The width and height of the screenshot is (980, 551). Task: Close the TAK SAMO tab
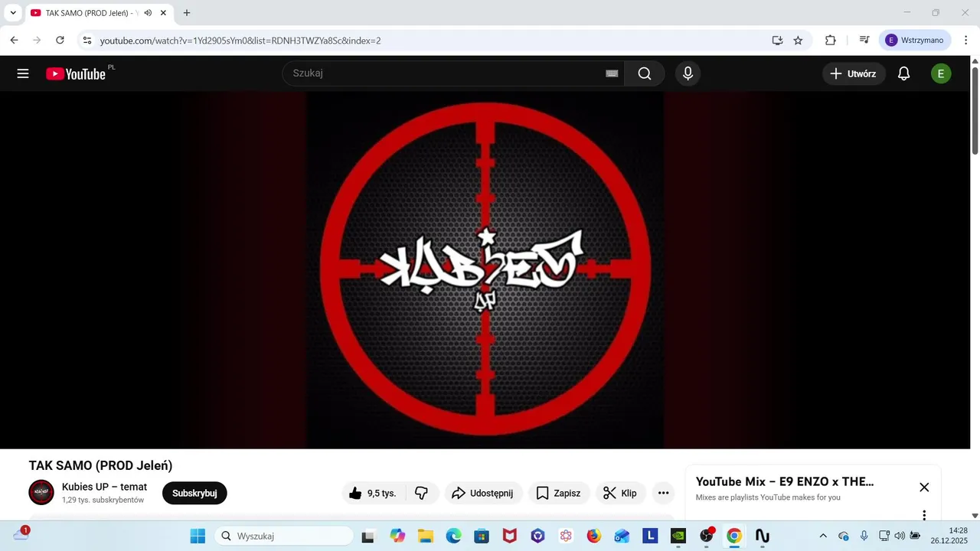pyautogui.click(x=163, y=13)
